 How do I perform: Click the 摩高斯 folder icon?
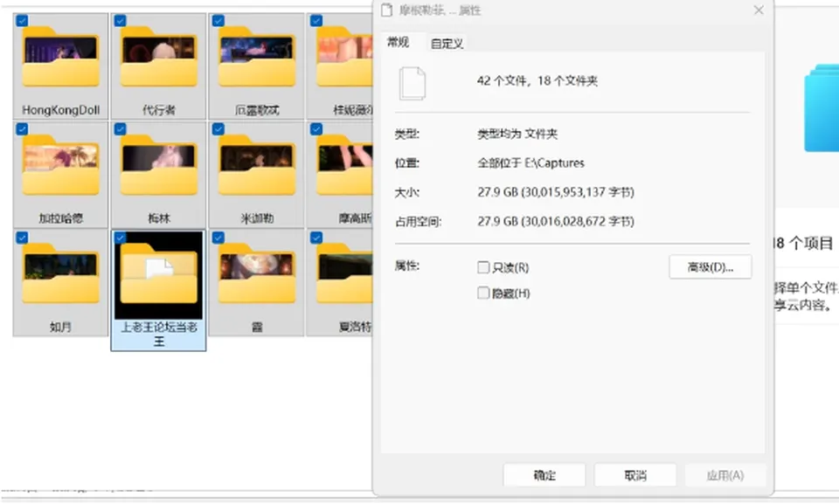[345, 165]
